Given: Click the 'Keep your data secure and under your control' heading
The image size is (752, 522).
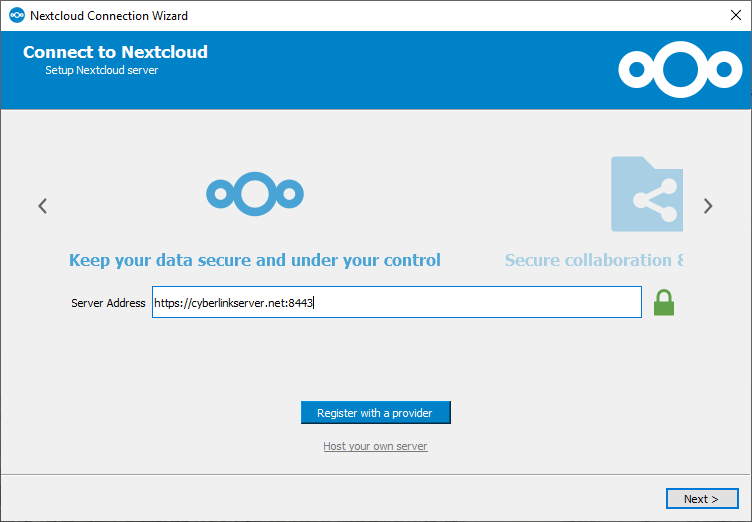Looking at the screenshot, I should coord(255,261).
